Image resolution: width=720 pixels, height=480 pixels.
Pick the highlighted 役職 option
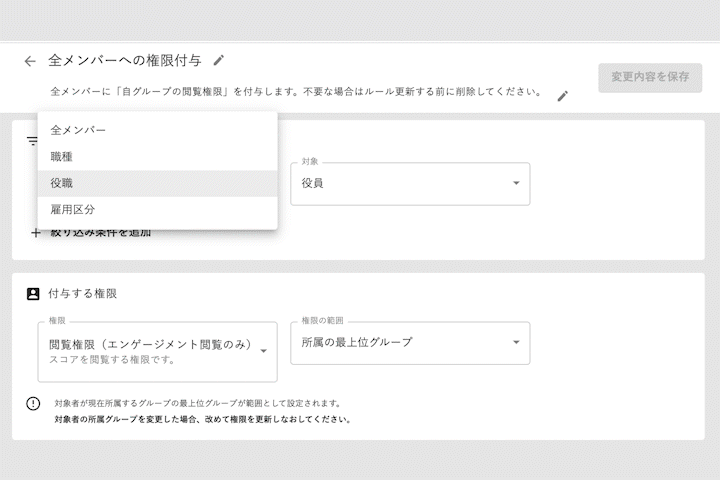pyautogui.click(x=62, y=183)
